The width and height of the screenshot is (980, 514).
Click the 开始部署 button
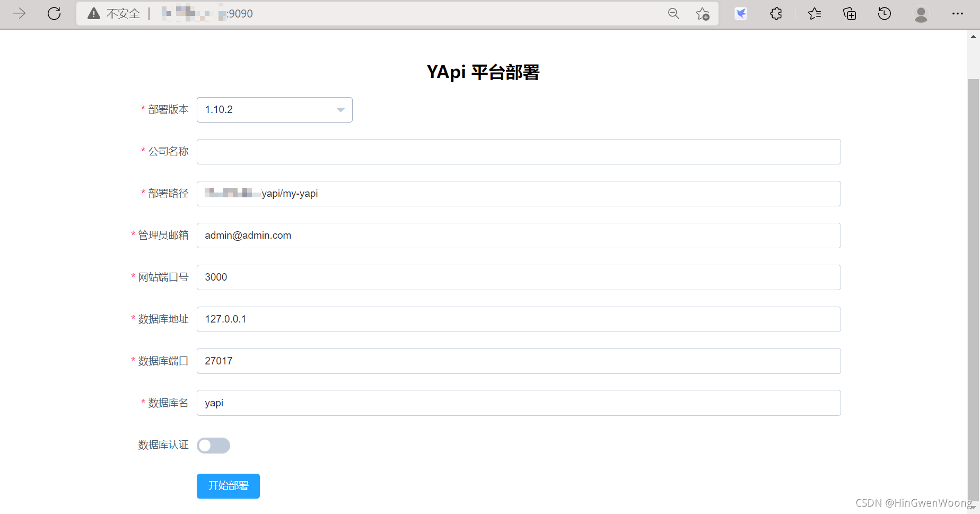(x=228, y=486)
